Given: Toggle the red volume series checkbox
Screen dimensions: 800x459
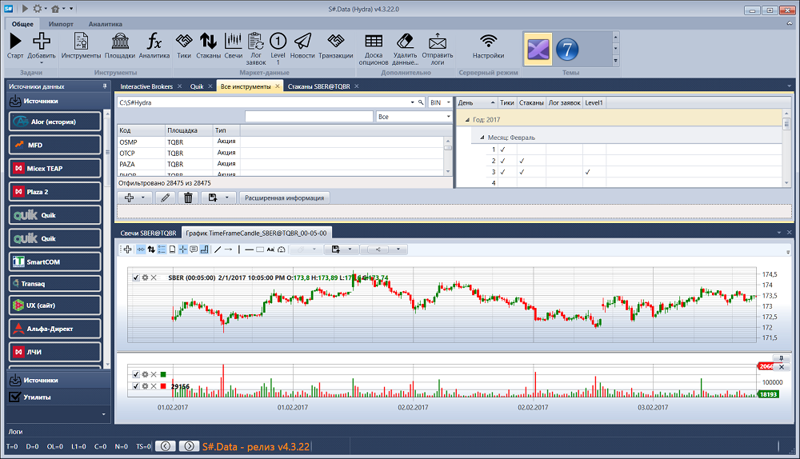Looking at the screenshot, I should click(137, 385).
